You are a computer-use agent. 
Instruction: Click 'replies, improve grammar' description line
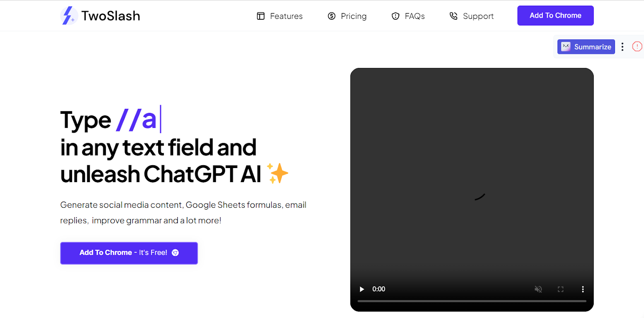click(141, 220)
